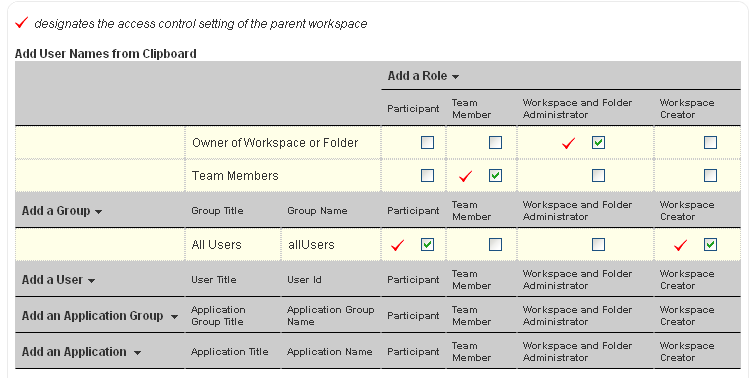Check Participant for Team Members row
The width and height of the screenshot is (750, 378).
(x=427, y=176)
